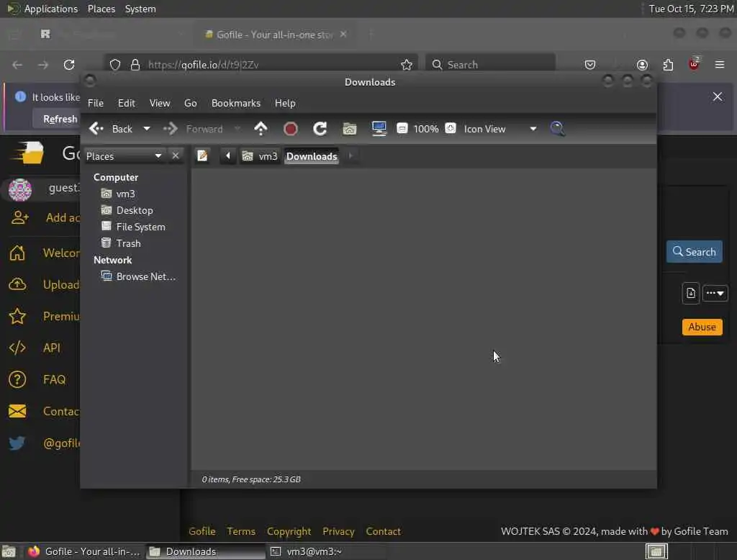Open Icon View mode dropdown
737x560 pixels.
[x=499, y=128]
